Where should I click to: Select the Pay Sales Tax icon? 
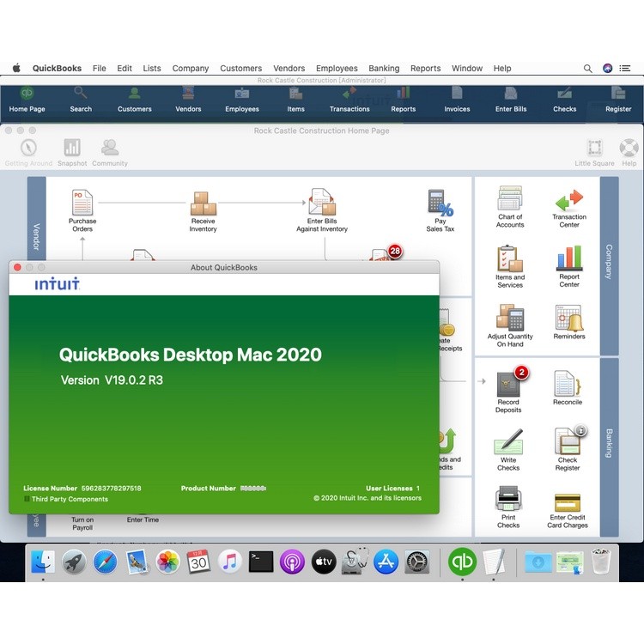(440, 204)
